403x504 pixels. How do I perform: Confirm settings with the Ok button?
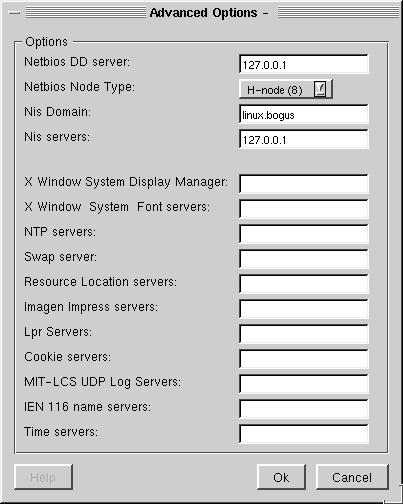click(281, 477)
